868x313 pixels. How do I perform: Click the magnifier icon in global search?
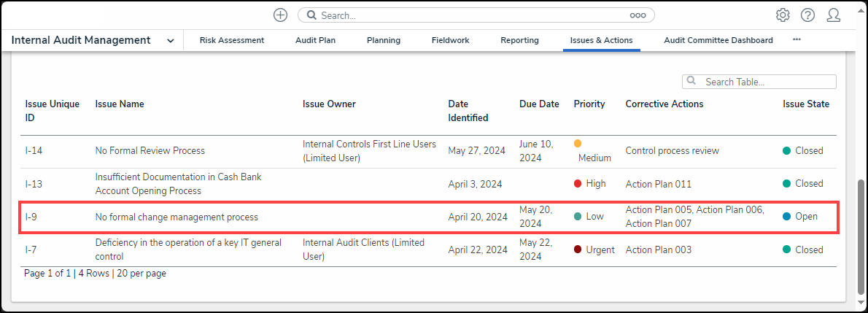click(311, 15)
